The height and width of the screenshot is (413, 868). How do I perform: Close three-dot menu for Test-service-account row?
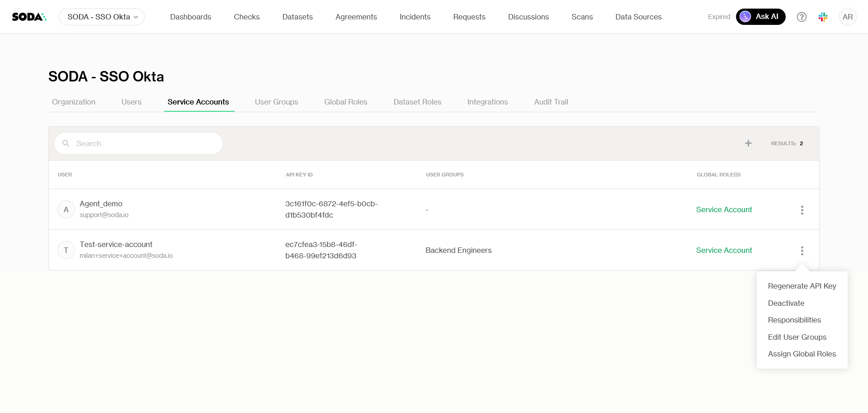(802, 251)
